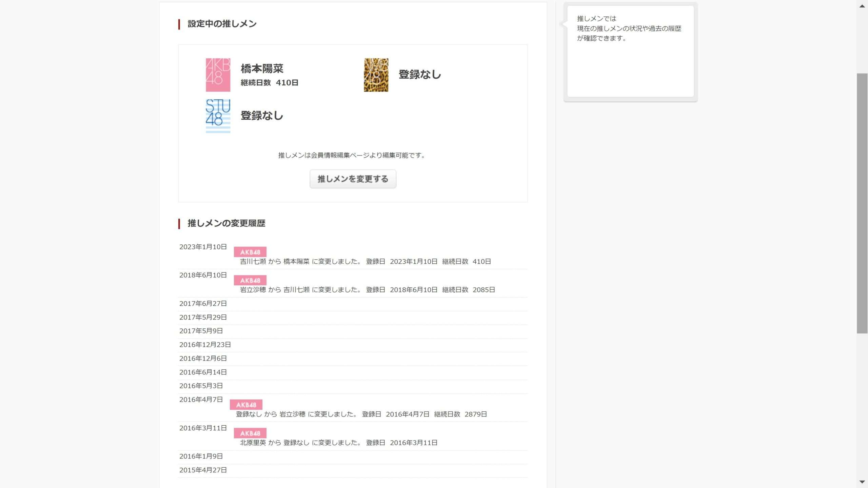Select the name 橋本陽菜 under AKB48
Image resolution: width=868 pixels, height=488 pixels.
point(262,69)
